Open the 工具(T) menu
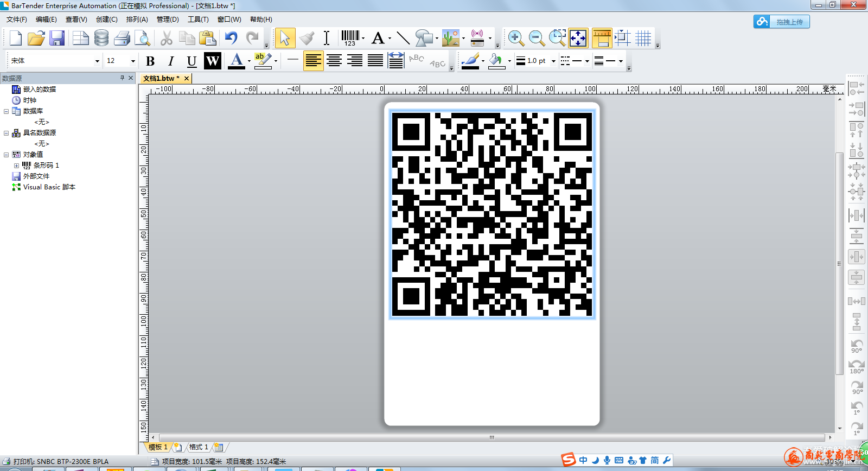Viewport: 868px width, 471px height. coord(198,20)
